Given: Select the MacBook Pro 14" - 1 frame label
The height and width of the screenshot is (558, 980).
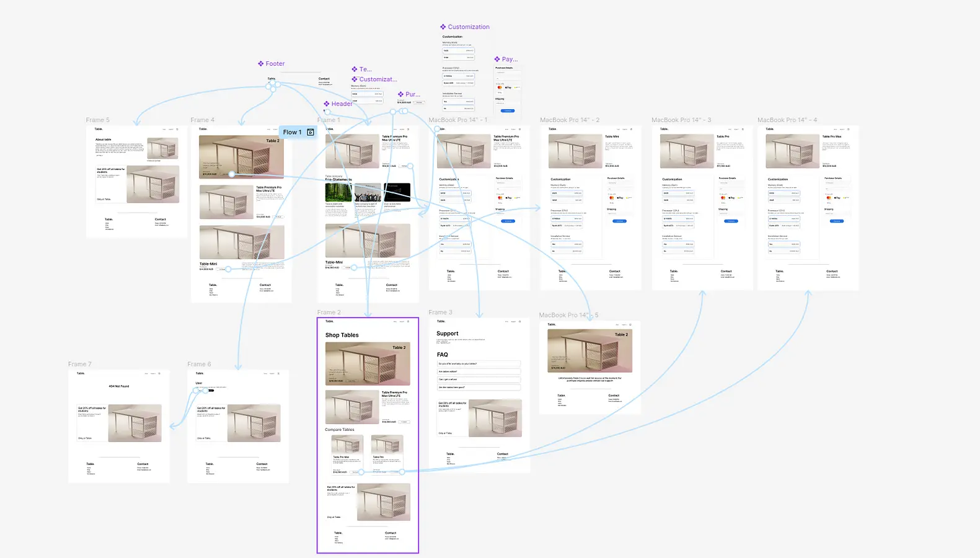Looking at the screenshot, I should [458, 120].
